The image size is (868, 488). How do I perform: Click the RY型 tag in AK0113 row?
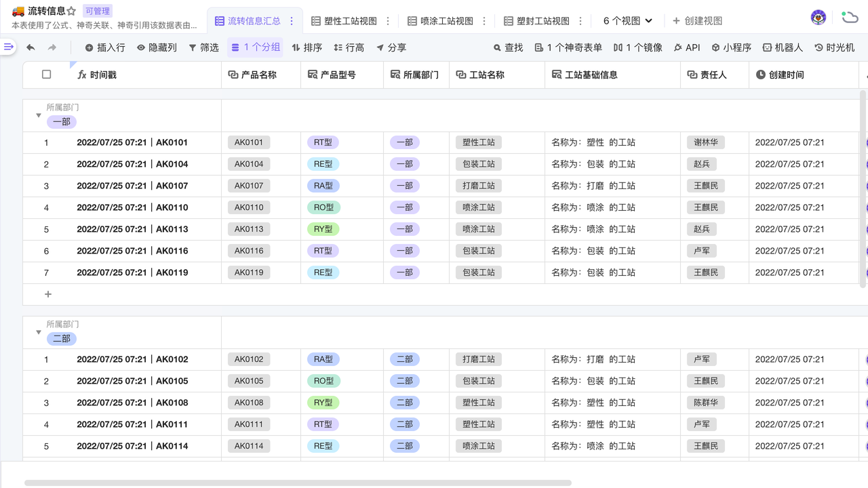[323, 229]
